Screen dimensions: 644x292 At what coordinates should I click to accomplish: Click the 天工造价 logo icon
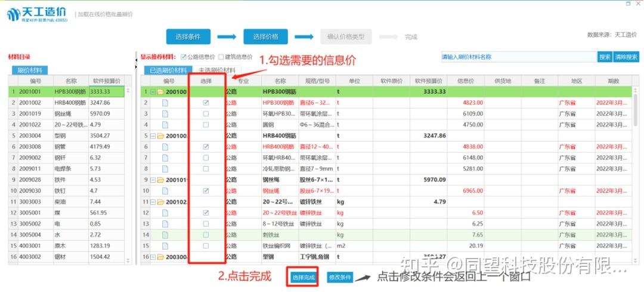(14, 15)
